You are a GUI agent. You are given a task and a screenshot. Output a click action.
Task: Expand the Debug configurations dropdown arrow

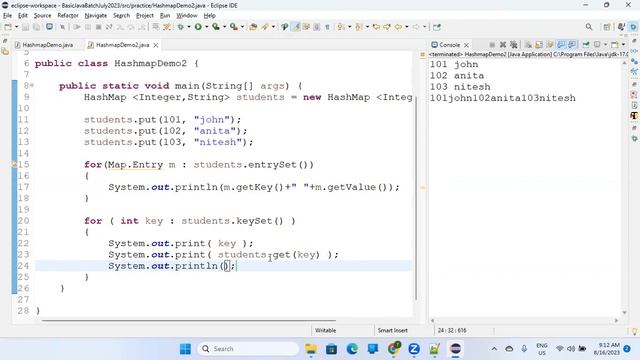pyautogui.click(x=189, y=27)
